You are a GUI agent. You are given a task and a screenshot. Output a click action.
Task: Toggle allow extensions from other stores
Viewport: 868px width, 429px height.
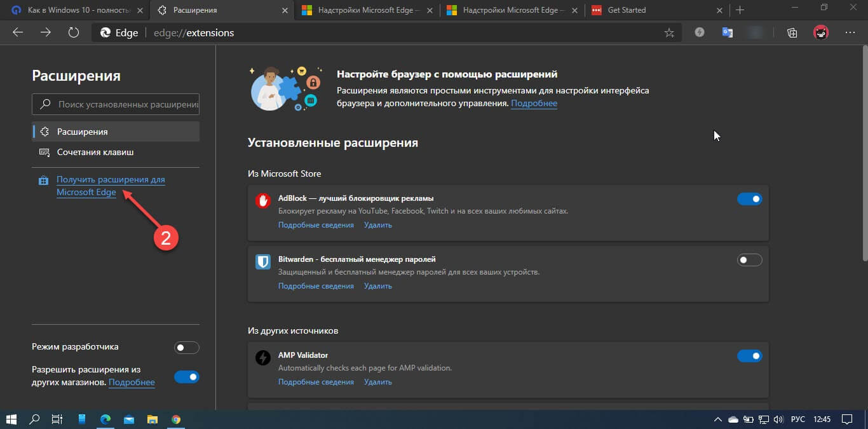[x=186, y=377]
